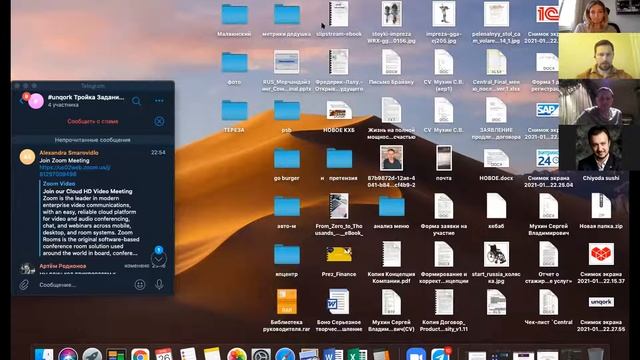Open Microsoft Excel from the Dock
This screenshot has width=640, height=360.
click(357, 355)
